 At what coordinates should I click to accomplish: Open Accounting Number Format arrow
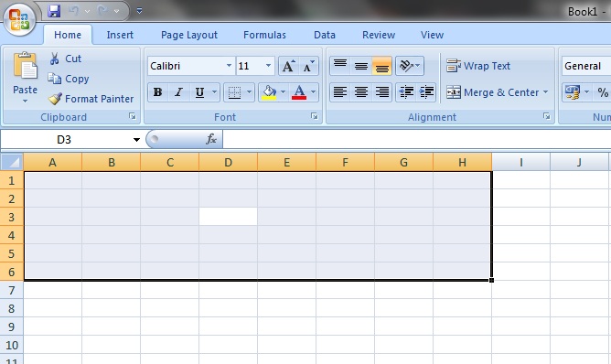(x=586, y=92)
